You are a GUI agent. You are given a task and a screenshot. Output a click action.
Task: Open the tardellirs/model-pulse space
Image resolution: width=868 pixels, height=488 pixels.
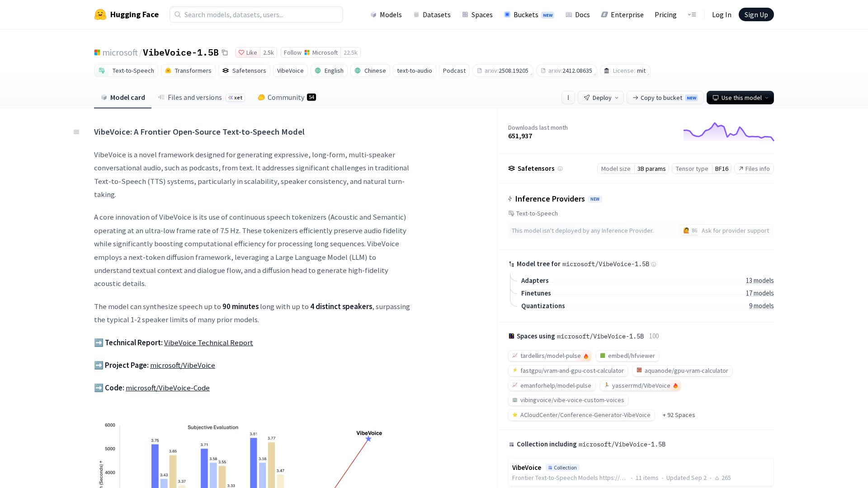tap(550, 356)
